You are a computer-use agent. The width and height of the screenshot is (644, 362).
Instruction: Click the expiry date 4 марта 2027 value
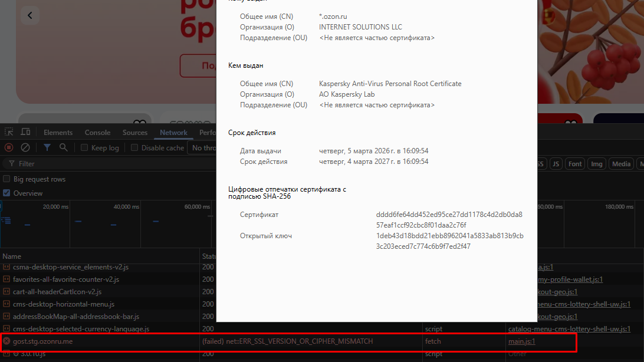click(374, 162)
